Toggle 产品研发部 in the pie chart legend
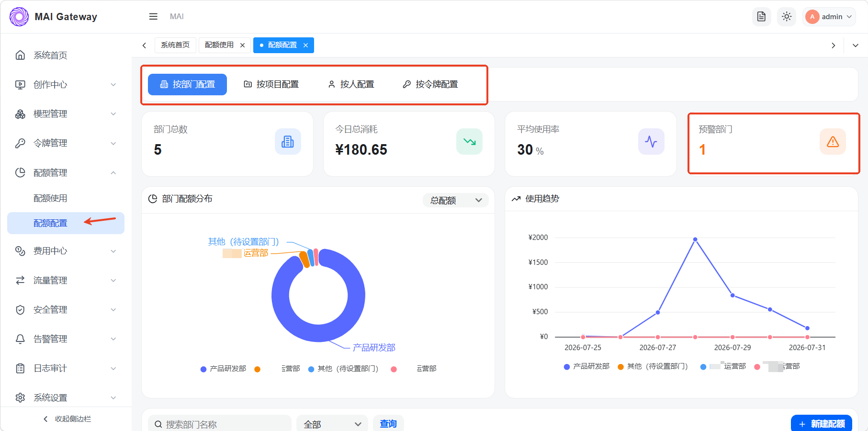This screenshot has height=431, width=868. [223, 369]
